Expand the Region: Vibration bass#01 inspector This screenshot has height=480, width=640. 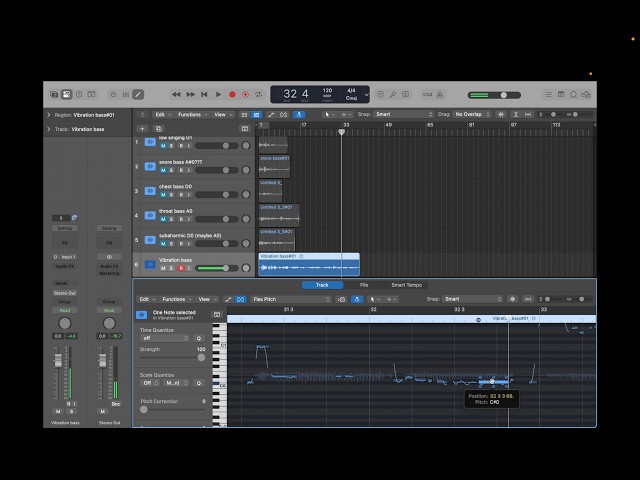click(49, 115)
